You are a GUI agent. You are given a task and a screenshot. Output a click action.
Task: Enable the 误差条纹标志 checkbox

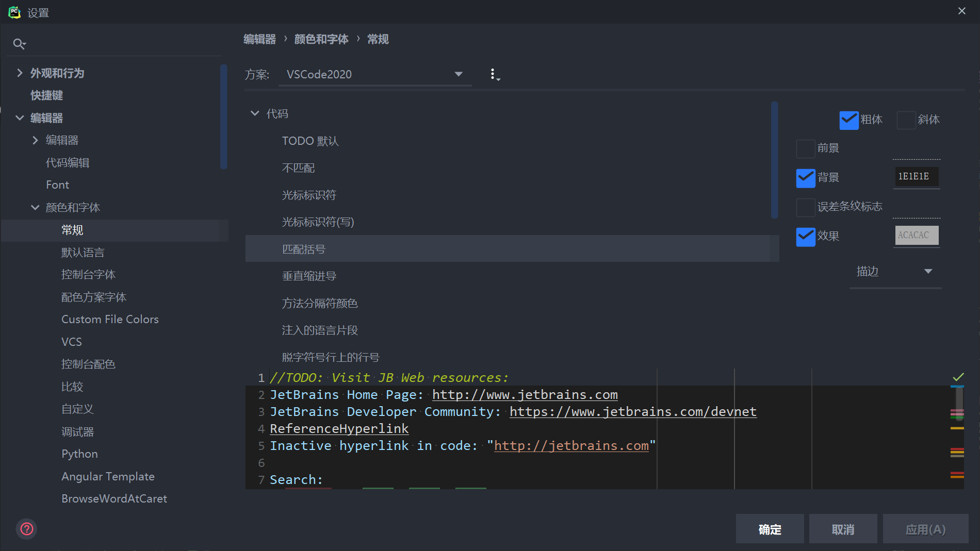pos(805,207)
